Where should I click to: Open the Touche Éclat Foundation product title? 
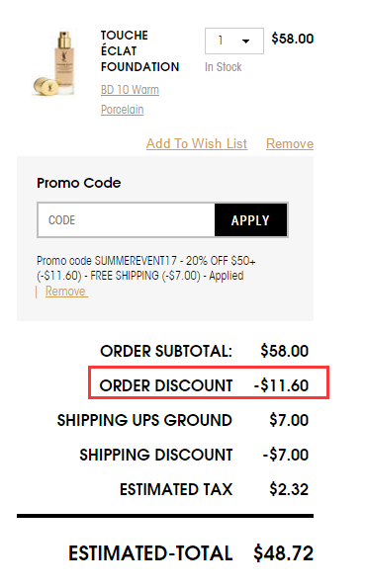click(x=139, y=51)
